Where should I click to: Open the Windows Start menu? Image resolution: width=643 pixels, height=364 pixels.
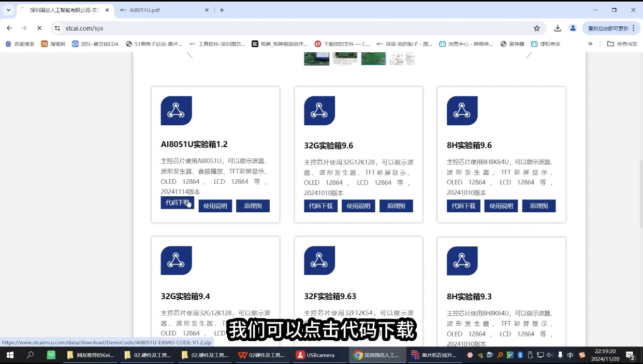[x=9, y=355]
